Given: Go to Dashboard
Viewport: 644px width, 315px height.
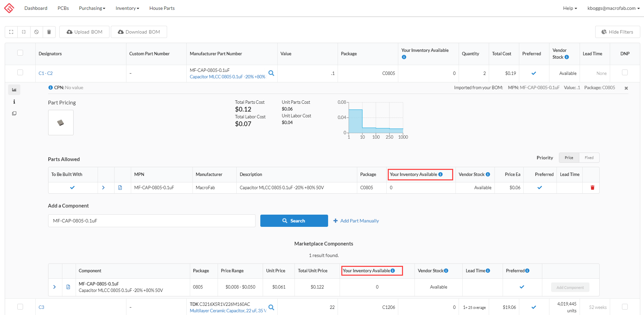Looking at the screenshot, I should point(36,8).
